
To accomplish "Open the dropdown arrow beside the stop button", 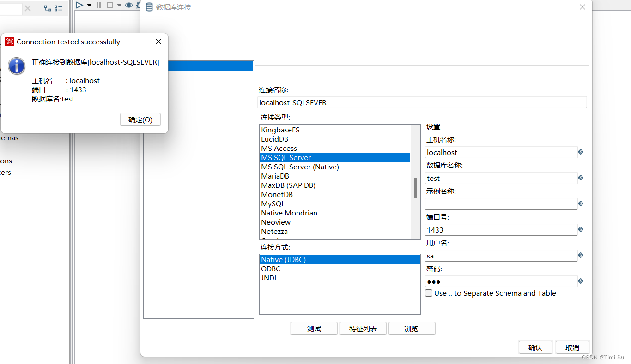I will [119, 5].
